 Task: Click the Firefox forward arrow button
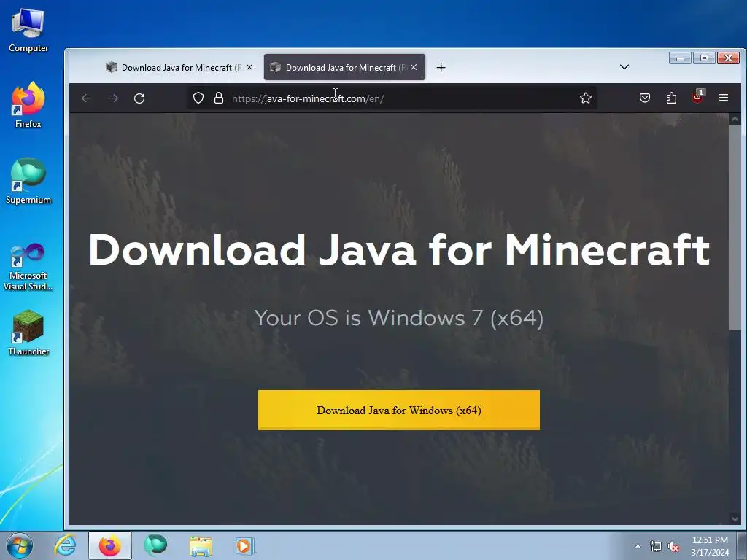pyautogui.click(x=113, y=98)
